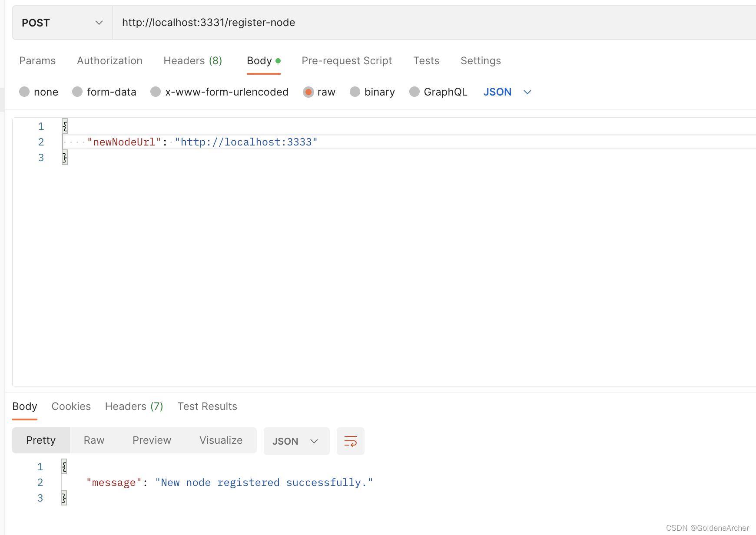Open the response Headers (7) tab

pyautogui.click(x=134, y=406)
